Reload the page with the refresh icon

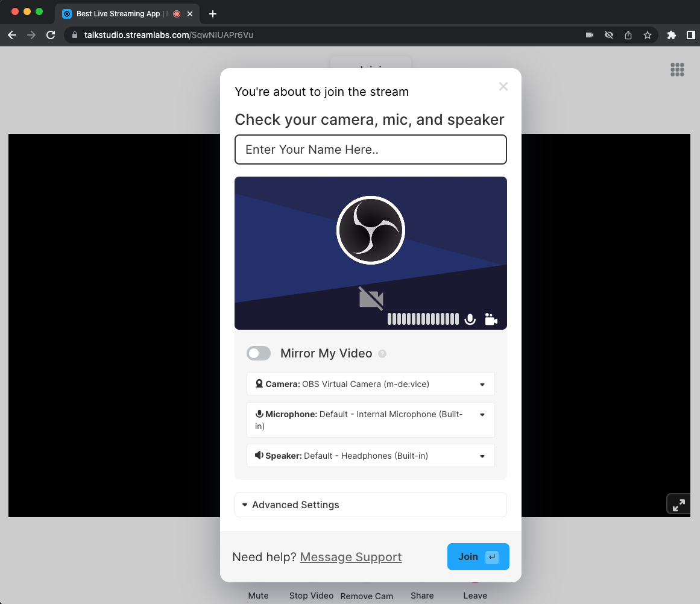coord(51,35)
